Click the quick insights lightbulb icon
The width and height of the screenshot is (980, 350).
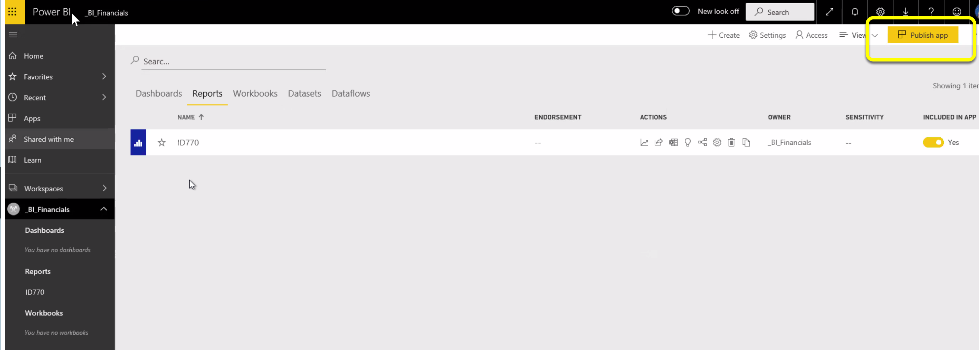click(x=687, y=142)
